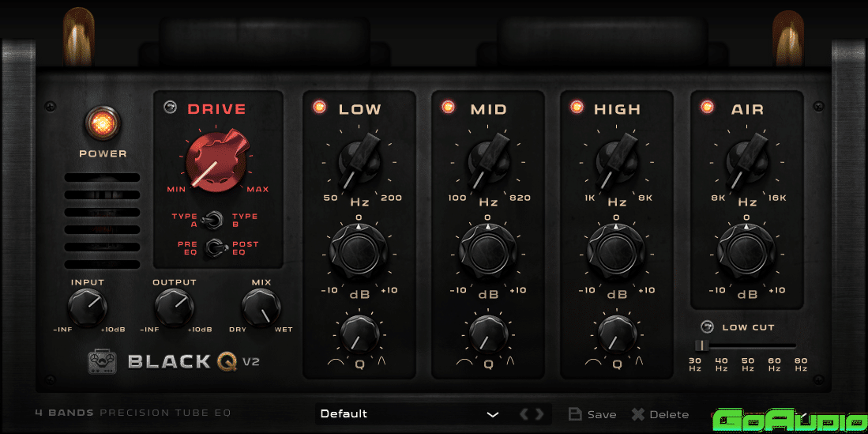Save the current preset
868x434 pixels.
point(592,414)
